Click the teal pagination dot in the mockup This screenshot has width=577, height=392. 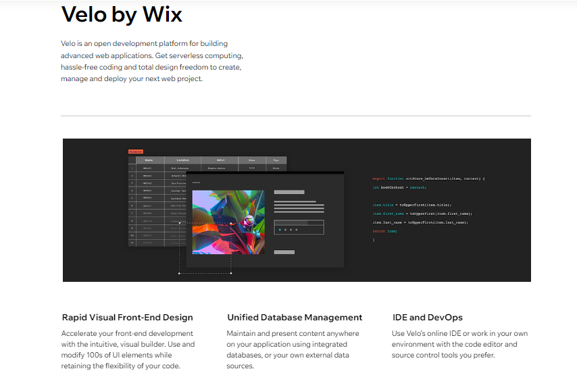[x=280, y=230]
